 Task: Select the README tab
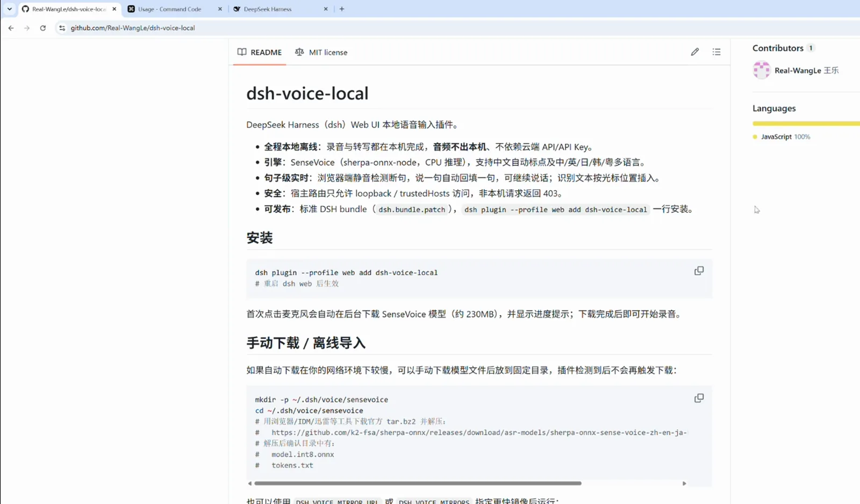point(260,52)
